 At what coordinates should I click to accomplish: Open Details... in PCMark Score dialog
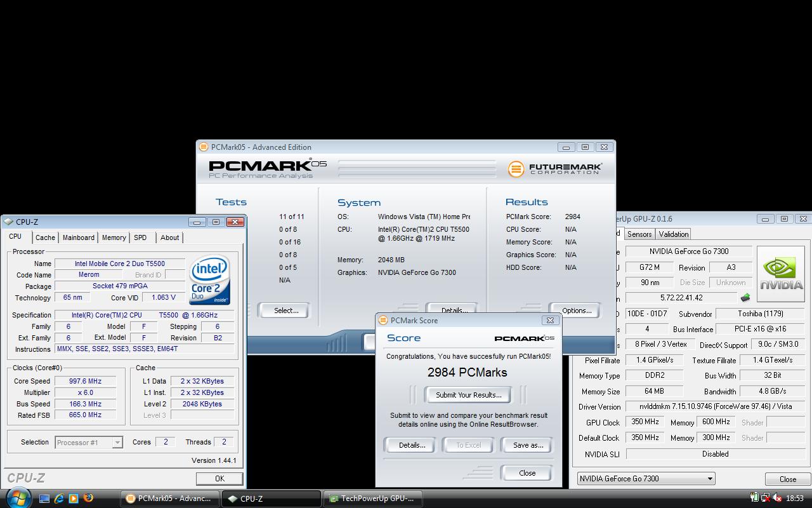click(x=412, y=445)
